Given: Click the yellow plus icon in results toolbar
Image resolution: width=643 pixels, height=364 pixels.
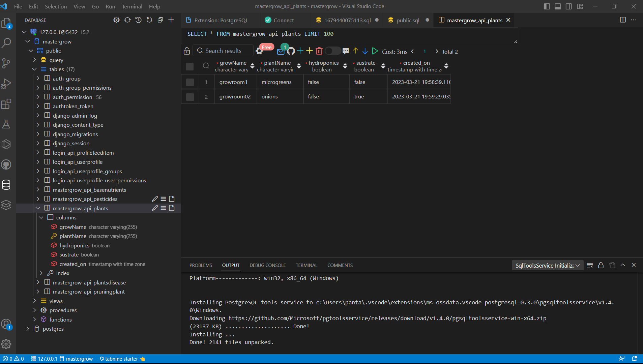Looking at the screenshot, I should (309, 51).
